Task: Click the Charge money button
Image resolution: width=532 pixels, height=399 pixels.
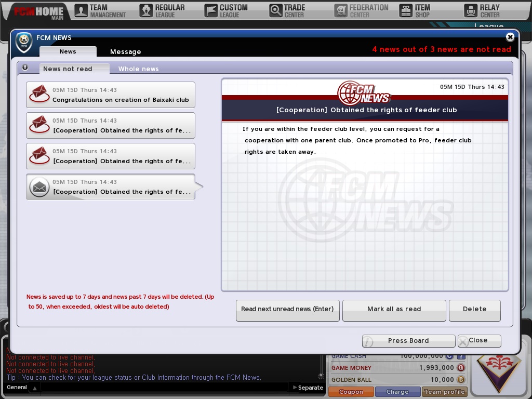Action: [x=397, y=392]
